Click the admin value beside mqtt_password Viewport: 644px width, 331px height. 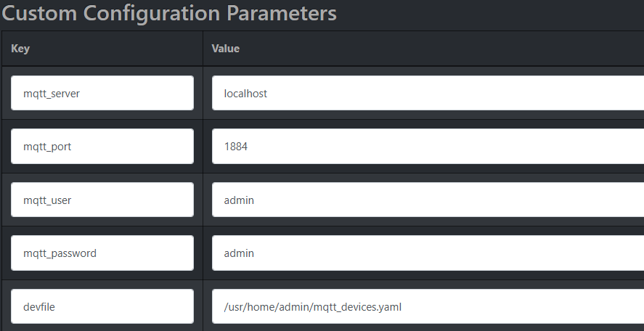coord(427,253)
